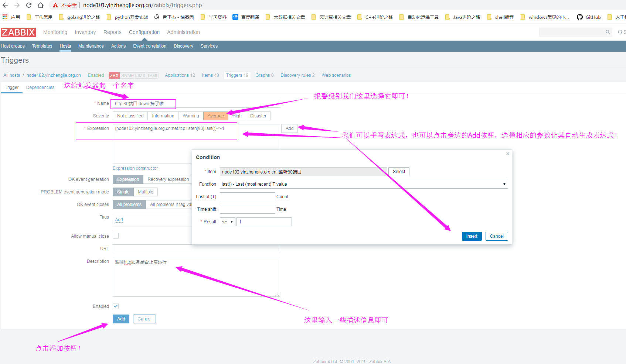Open 大数据相关文章 bookmark folder
Image resolution: width=626 pixels, height=364 pixels.
[x=285, y=17]
